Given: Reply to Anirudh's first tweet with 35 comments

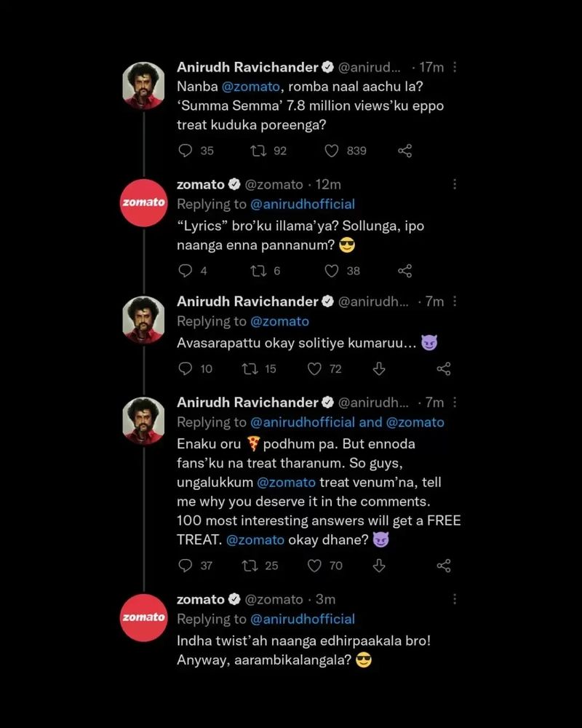Looking at the screenshot, I should pyautogui.click(x=186, y=151).
